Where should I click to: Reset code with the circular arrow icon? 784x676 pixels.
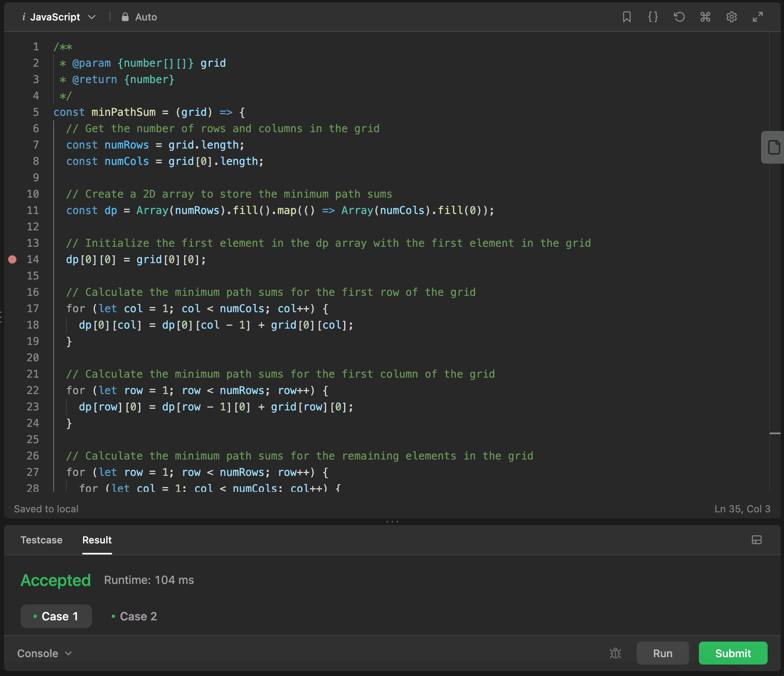pos(679,17)
